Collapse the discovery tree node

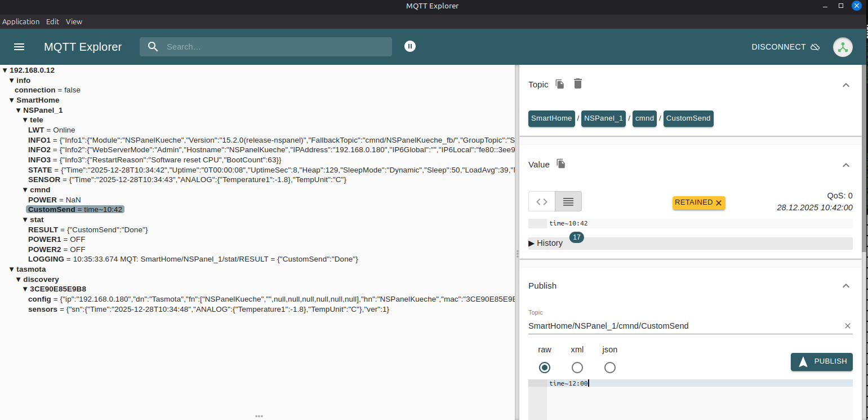coord(19,280)
